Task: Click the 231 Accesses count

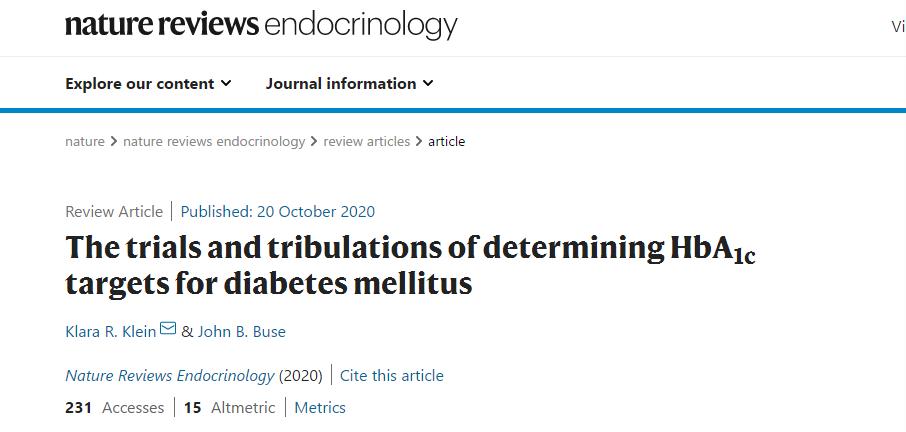Action: click(x=114, y=407)
